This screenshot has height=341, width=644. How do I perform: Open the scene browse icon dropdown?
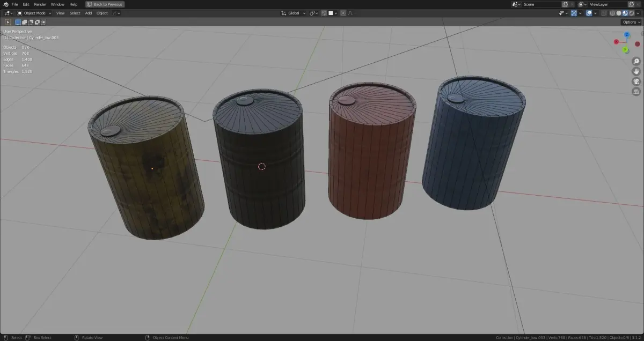pos(516,4)
